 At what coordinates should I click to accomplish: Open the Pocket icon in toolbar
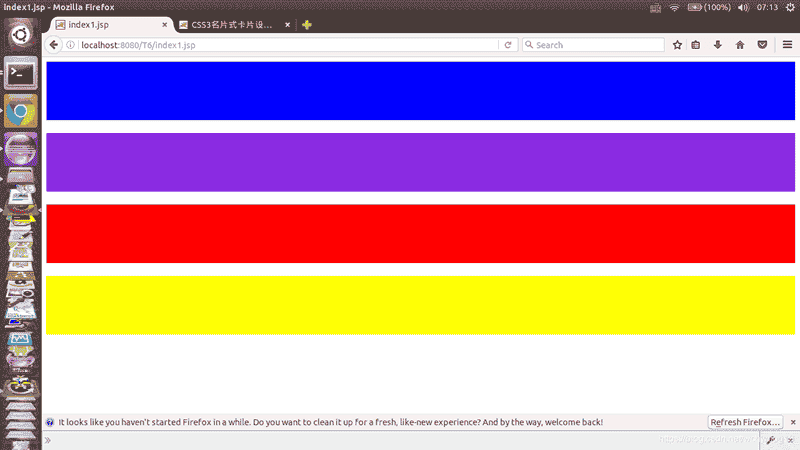coord(762,45)
